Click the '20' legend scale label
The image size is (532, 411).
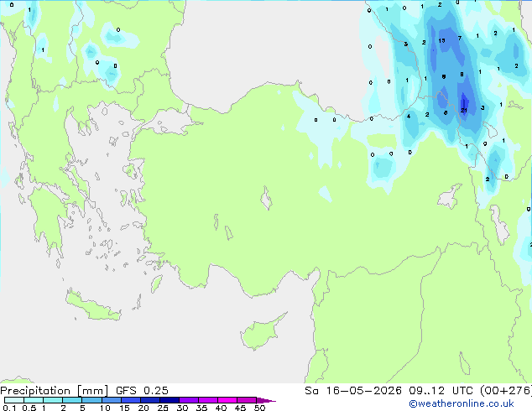(143, 408)
